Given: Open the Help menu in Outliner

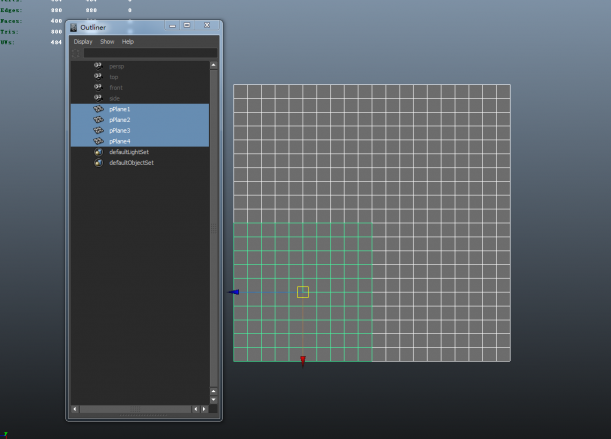Looking at the screenshot, I should tap(128, 42).
